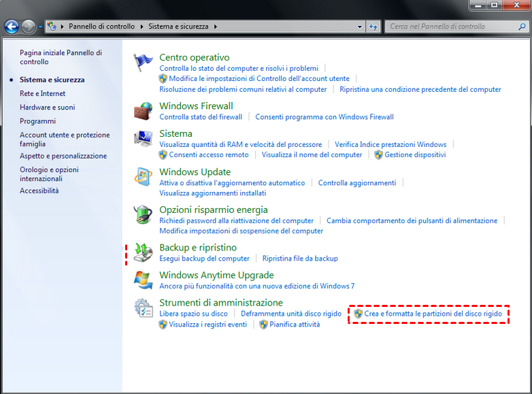Open Risoluzione dei problemi comuni link
Image resolution: width=532 pixels, height=394 pixels.
click(x=243, y=89)
